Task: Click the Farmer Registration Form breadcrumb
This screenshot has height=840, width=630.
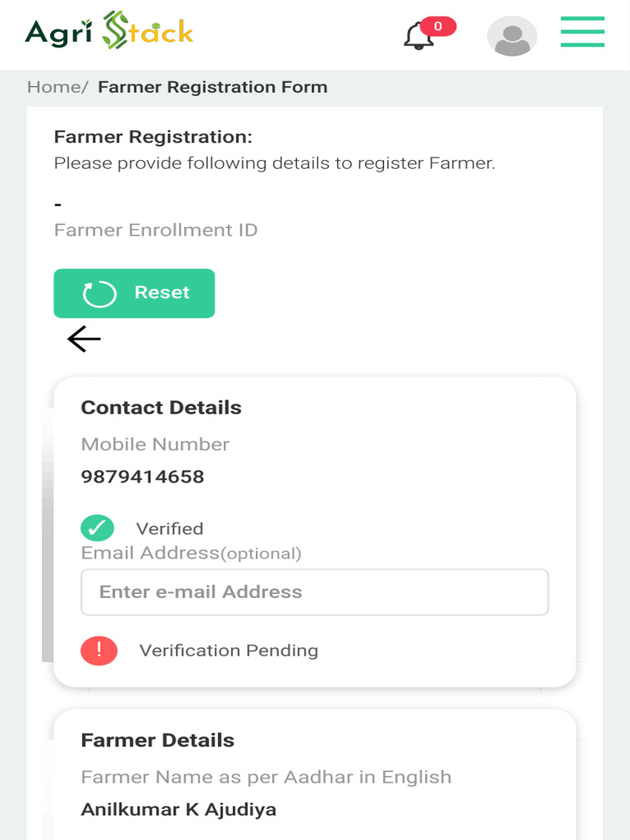Action: point(212,87)
